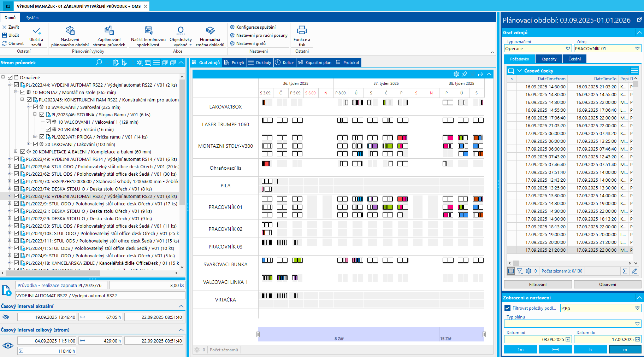Image resolution: width=644 pixels, height=357 pixels.
Task: Click the filter funnel icon under Časové úseky
Action: (x=520, y=271)
